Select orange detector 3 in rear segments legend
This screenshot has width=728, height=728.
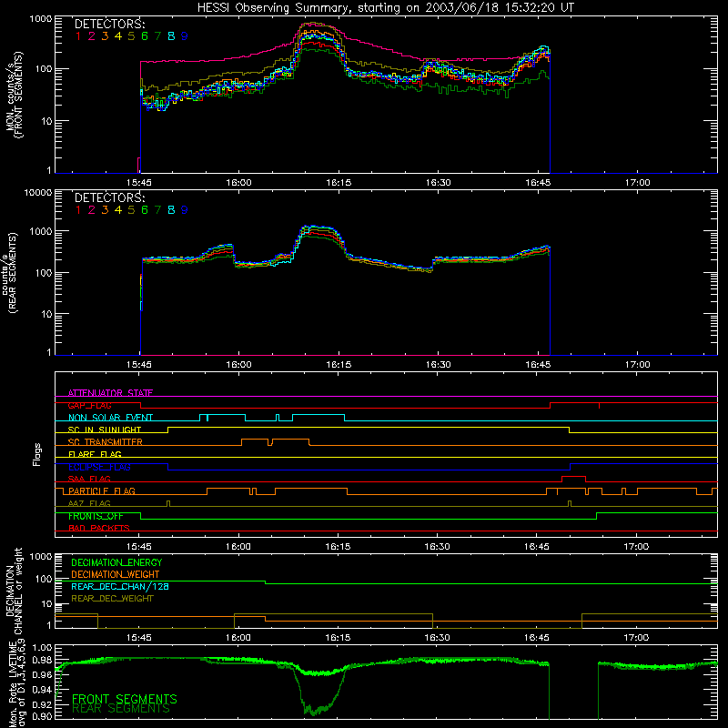pyautogui.click(x=105, y=210)
